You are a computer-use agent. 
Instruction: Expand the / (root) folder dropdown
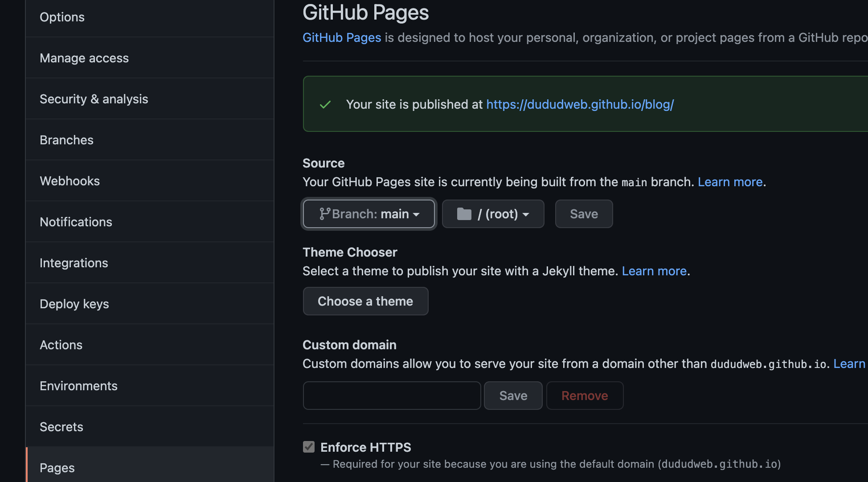point(493,214)
